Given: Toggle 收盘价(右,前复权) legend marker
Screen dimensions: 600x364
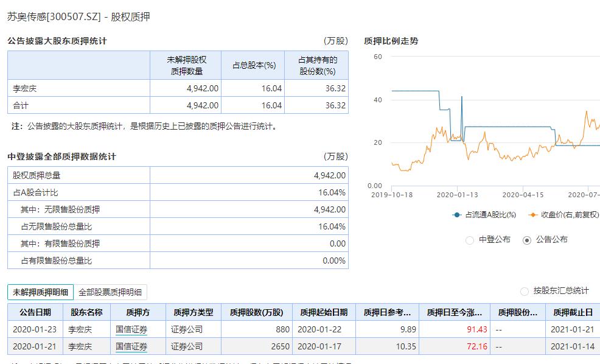Looking at the screenshot, I should pyautogui.click(x=532, y=215).
